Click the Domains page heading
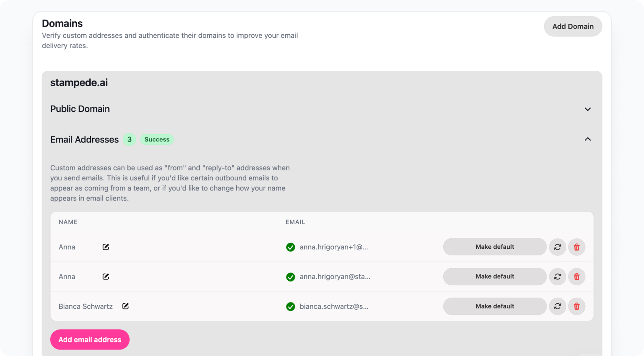Image resolution: width=644 pixels, height=356 pixels. tap(62, 23)
